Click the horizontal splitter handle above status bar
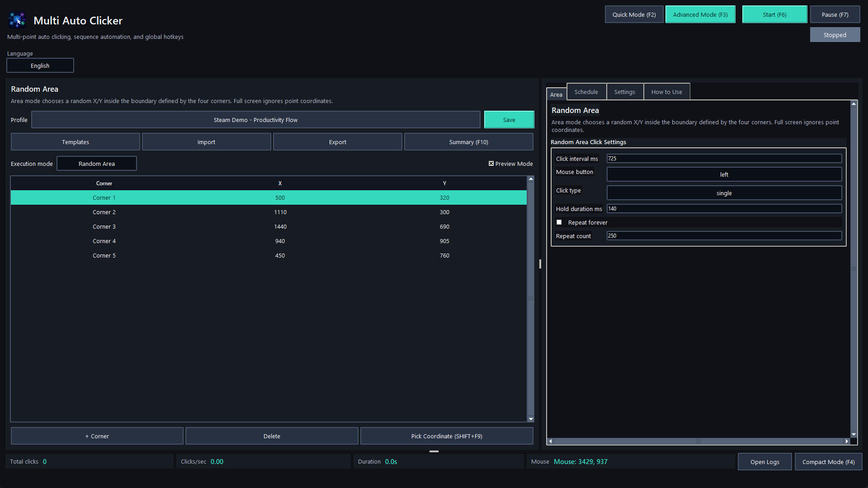The height and width of the screenshot is (488, 868). click(x=434, y=451)
